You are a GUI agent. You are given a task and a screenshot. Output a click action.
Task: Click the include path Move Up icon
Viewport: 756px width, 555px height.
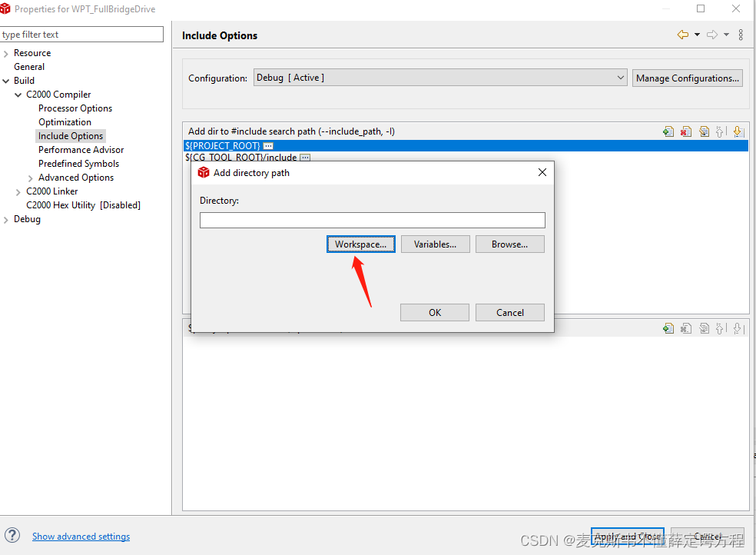coord(721,131)
